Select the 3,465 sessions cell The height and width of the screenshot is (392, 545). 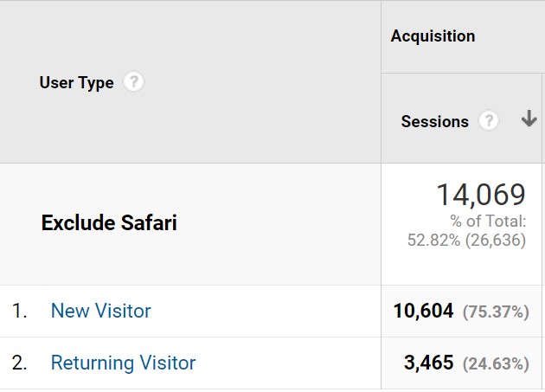[x=428, y=363]
